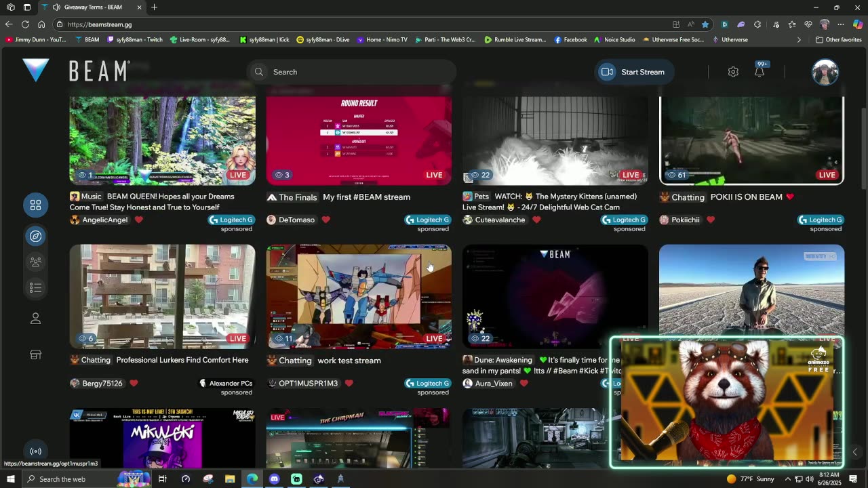The height and width of the screenshot is (488, 868).
Task: Open the Transformers work test stream thumbnail
Action: [359, 296]
